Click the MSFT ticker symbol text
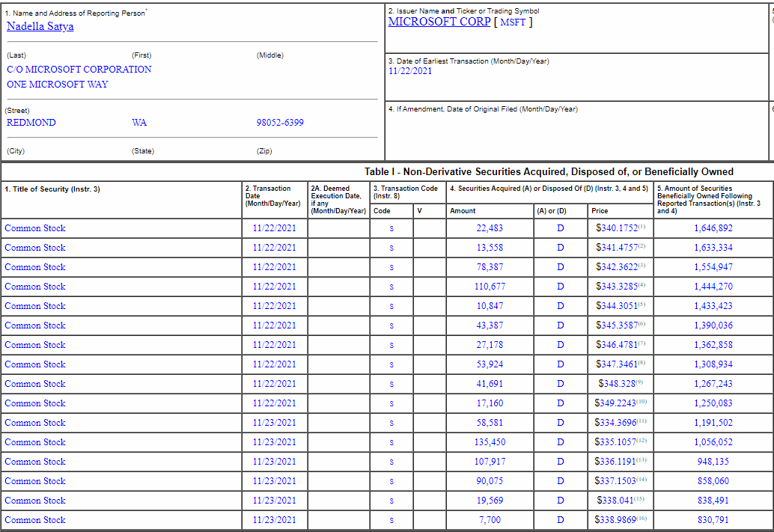The image size is (774, 532). point(514,22)
